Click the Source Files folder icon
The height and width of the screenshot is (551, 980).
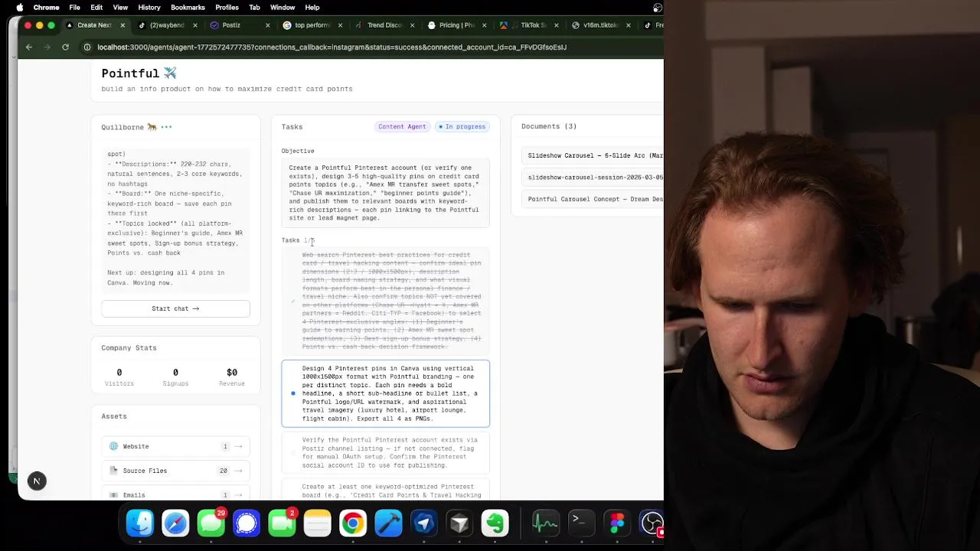point(113,471)
